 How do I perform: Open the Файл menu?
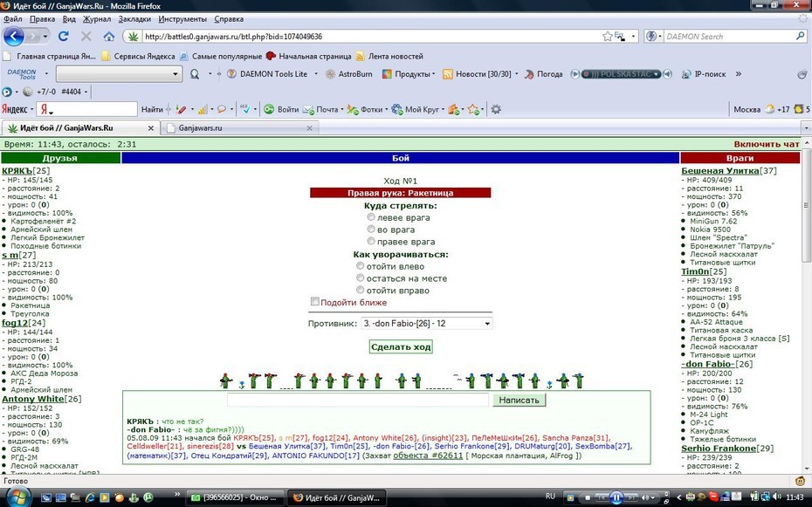coord(13,19)
